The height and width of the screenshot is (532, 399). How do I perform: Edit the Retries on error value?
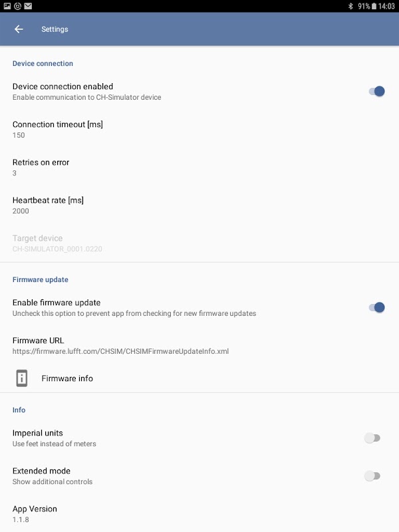click(199, 168)
